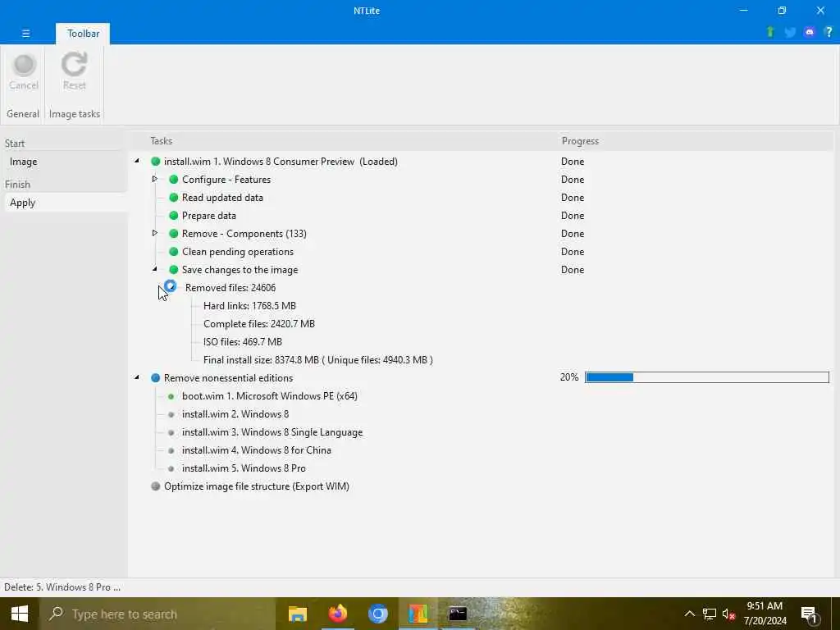This screenshot has width=840, height=630.
Task: Open the hamburger main menu
Action: tap(25, 33)
